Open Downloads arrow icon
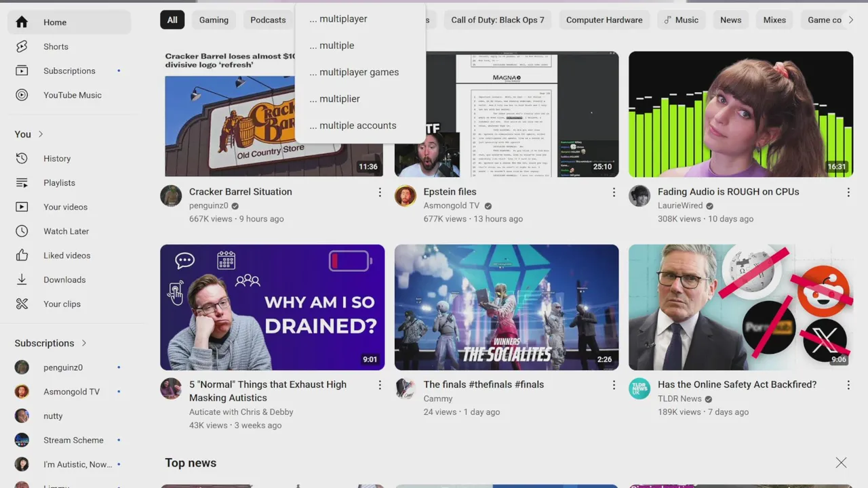The height and width of the screenshot is (488, 868). tap(22, 279)
